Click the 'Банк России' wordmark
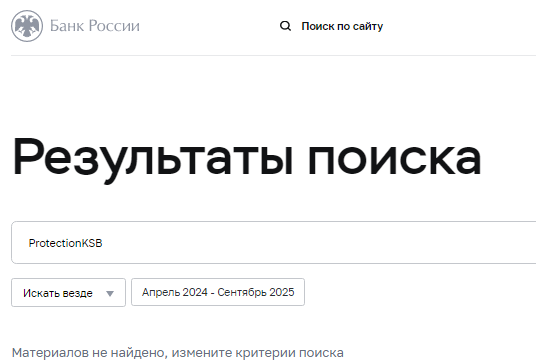Image resolution: width=536 pixels, height=364 pixels. (95, 26)
